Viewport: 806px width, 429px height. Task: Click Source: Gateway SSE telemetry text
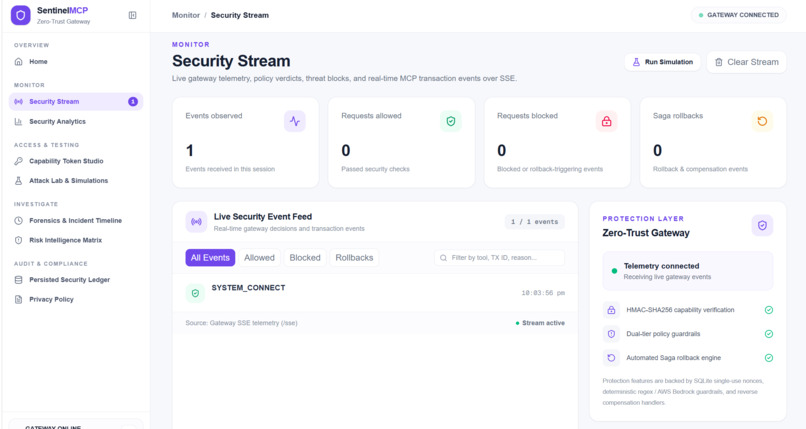242,323
